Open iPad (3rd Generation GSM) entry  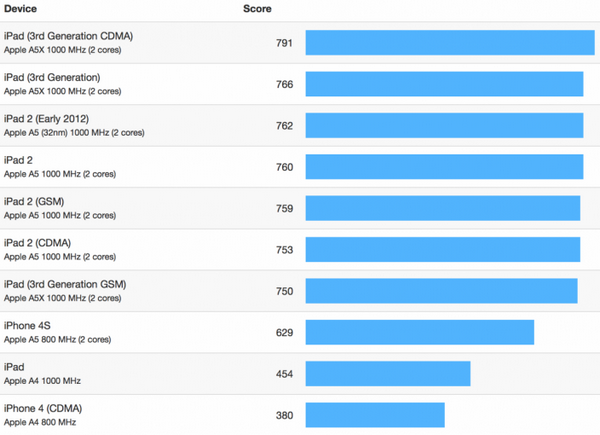coord(65,284)
